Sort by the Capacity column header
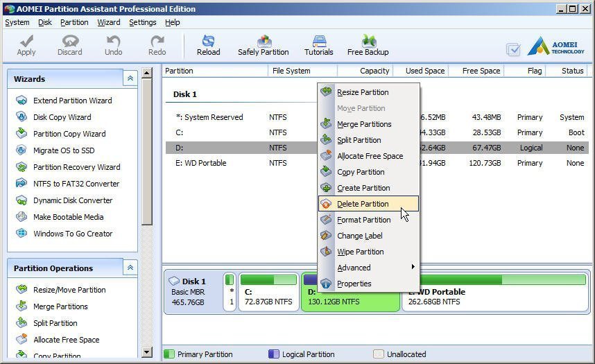Screen dimensions: 595x364 point(365,71)
